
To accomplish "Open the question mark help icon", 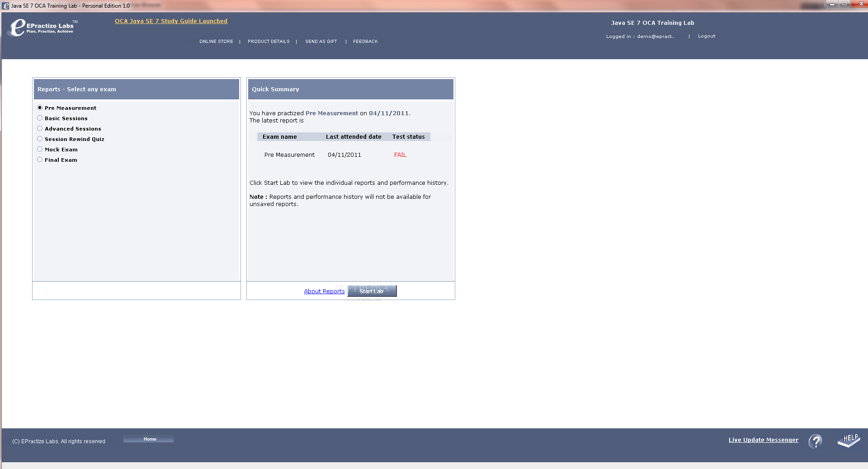I will (x=816, y=441).
